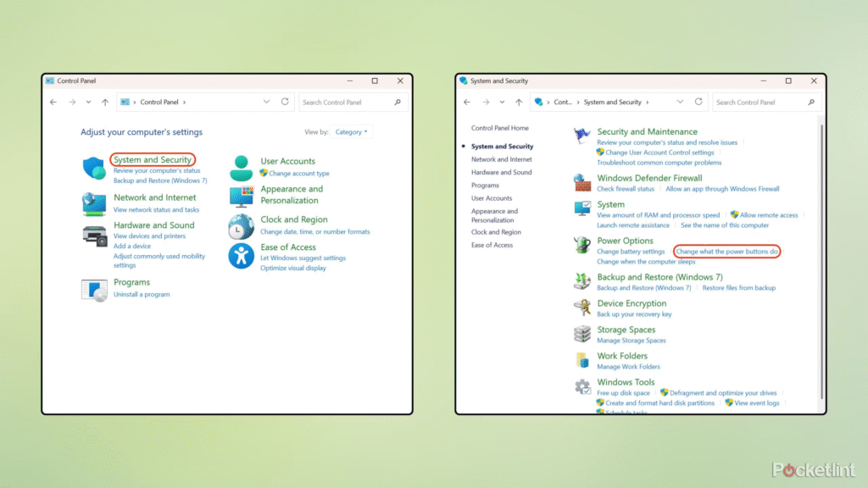This screenshot has width=868, height=488.
Task: Open the Windows Tools gear icon
Action: coord(582,387)
